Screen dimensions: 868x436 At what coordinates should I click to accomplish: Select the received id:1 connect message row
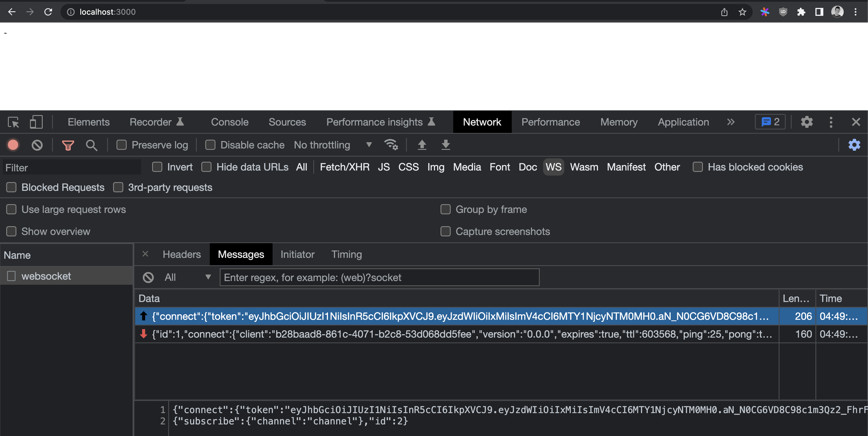point(501,334)
